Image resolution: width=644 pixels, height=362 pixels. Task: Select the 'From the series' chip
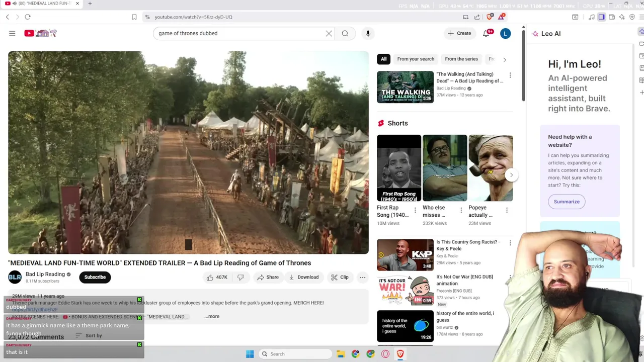coord(461,59)
